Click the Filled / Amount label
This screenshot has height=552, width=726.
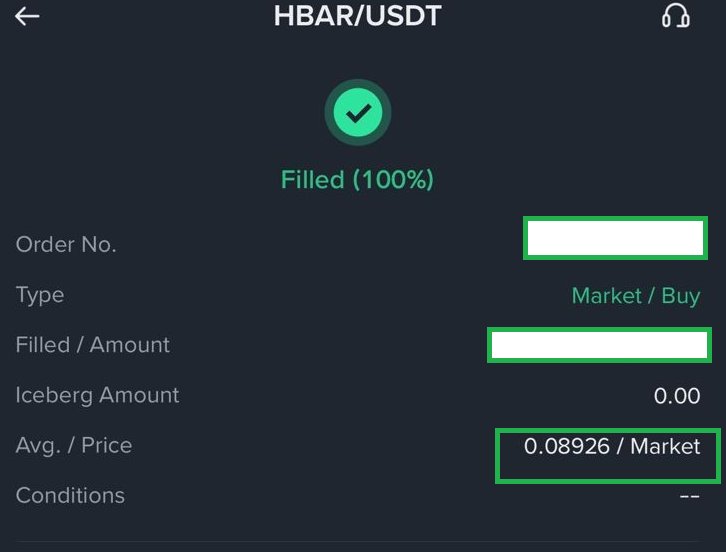tap(93, 345)
